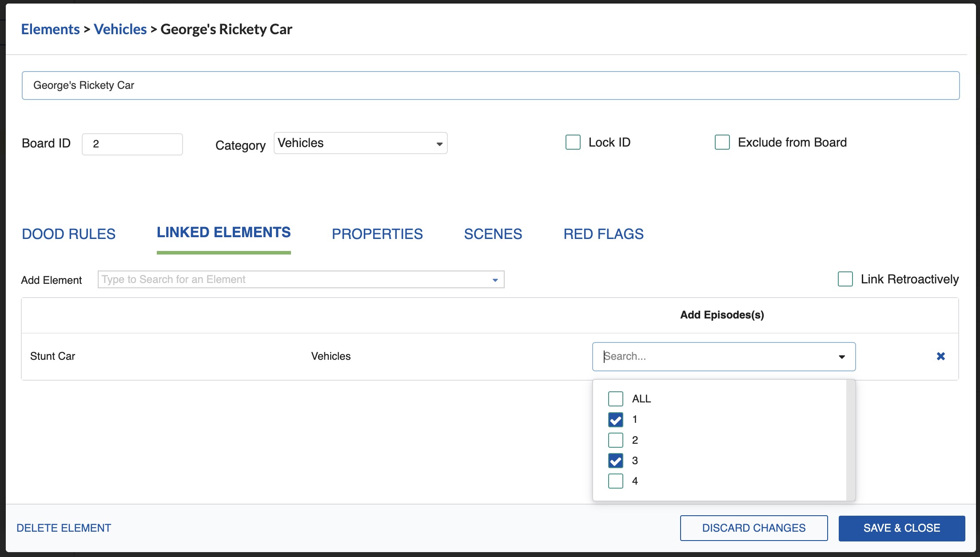Enable Link Retroactively option
Image resolution: width=980 pixels, height=557 pixels.
845,279
